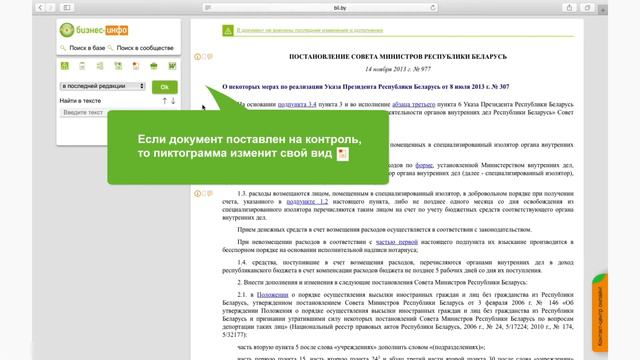Click the bold subject line mentioning '№ 307'
Image resolution: width=640 pixels, height=360 pixels.
pyautogui.click(x=366, y=87)
